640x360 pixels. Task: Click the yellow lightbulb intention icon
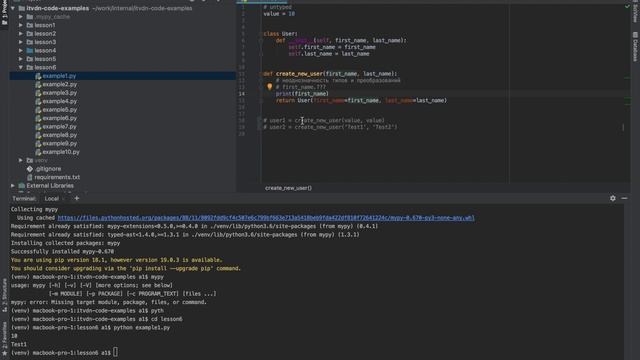[x=269, y=87]
